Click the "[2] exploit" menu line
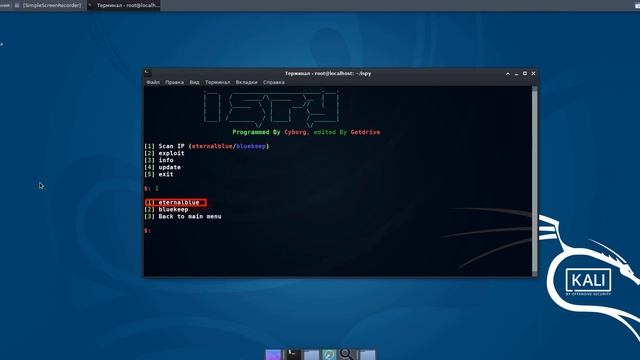 click(164, 153)
